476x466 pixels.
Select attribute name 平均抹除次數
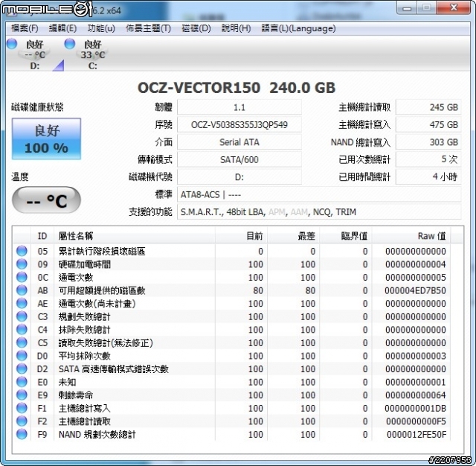(x=84, y=356)
